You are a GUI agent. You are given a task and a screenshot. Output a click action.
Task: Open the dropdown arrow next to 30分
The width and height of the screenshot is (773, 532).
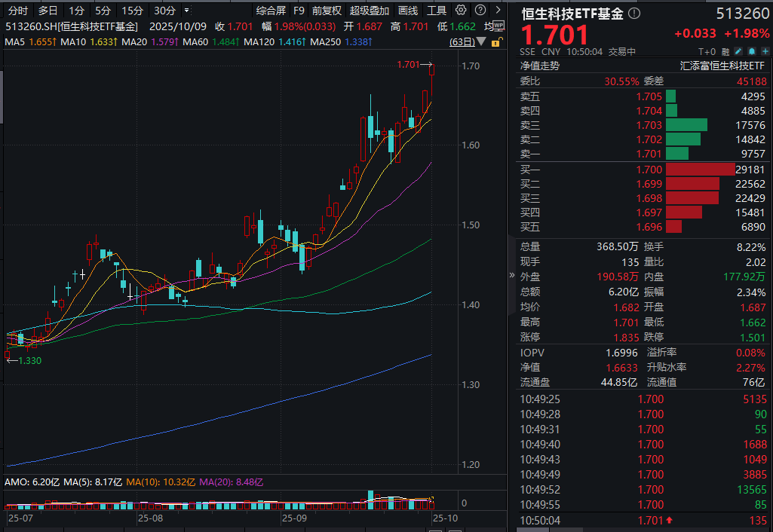186,11
